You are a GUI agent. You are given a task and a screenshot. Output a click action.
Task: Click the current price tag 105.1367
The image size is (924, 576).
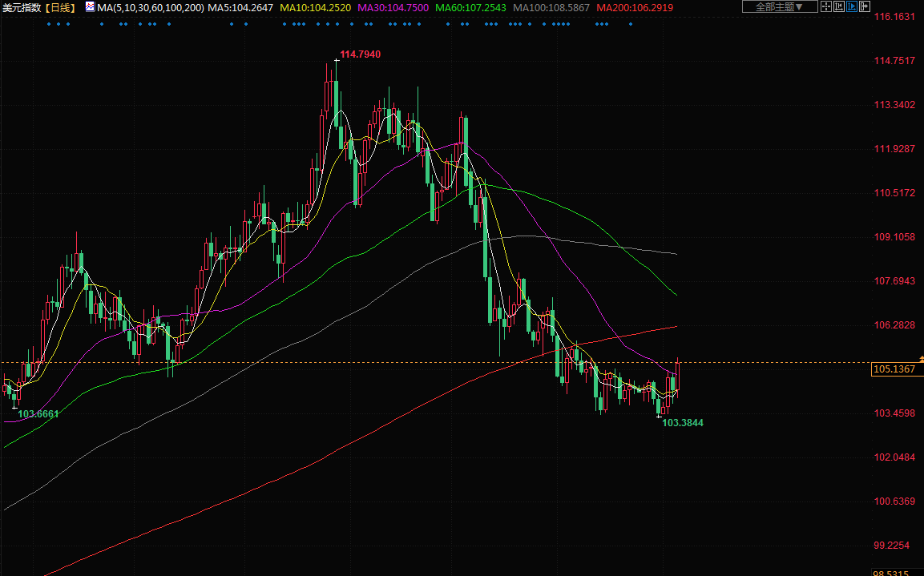coord(894,369)
